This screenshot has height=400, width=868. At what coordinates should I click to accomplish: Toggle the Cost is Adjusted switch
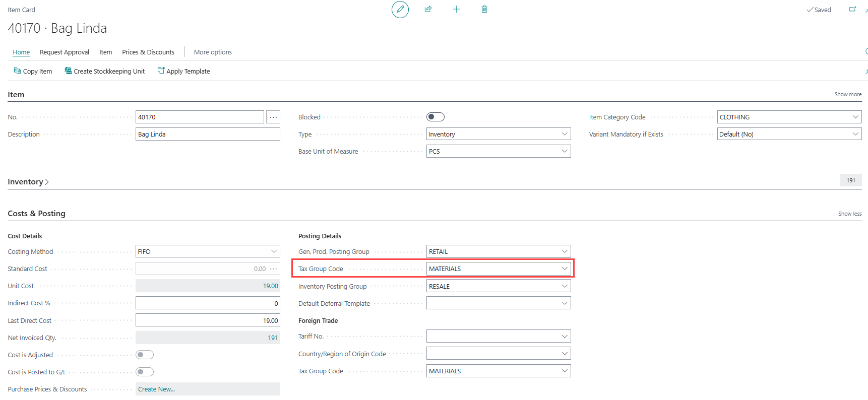pos(145,355)
